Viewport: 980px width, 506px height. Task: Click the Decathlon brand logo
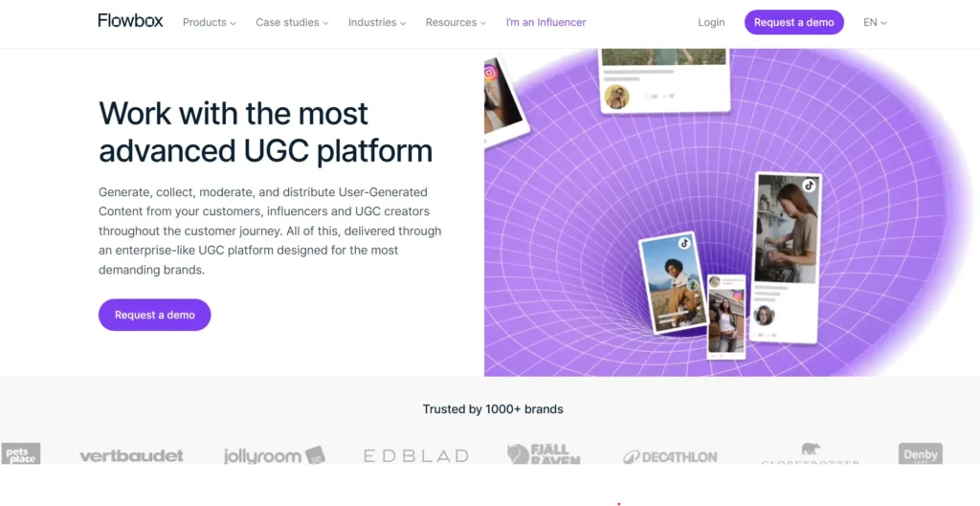(670, 457)
